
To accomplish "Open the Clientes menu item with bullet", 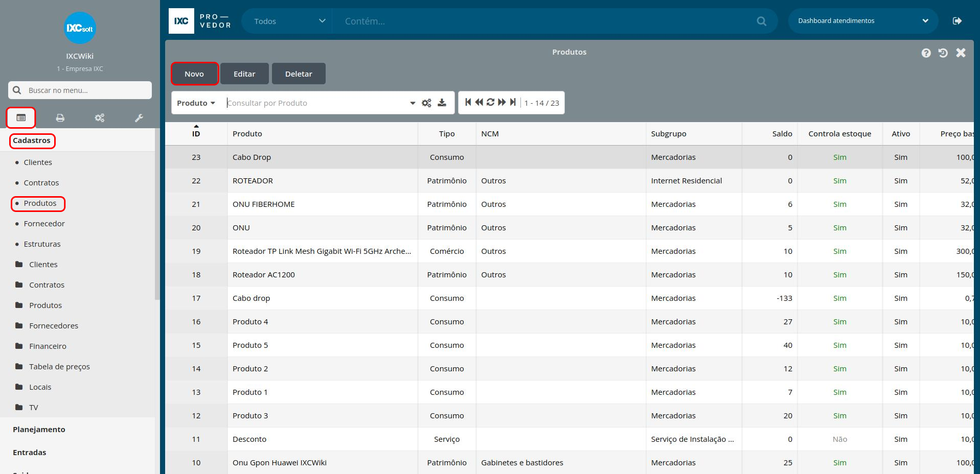I will click(34, 162).
